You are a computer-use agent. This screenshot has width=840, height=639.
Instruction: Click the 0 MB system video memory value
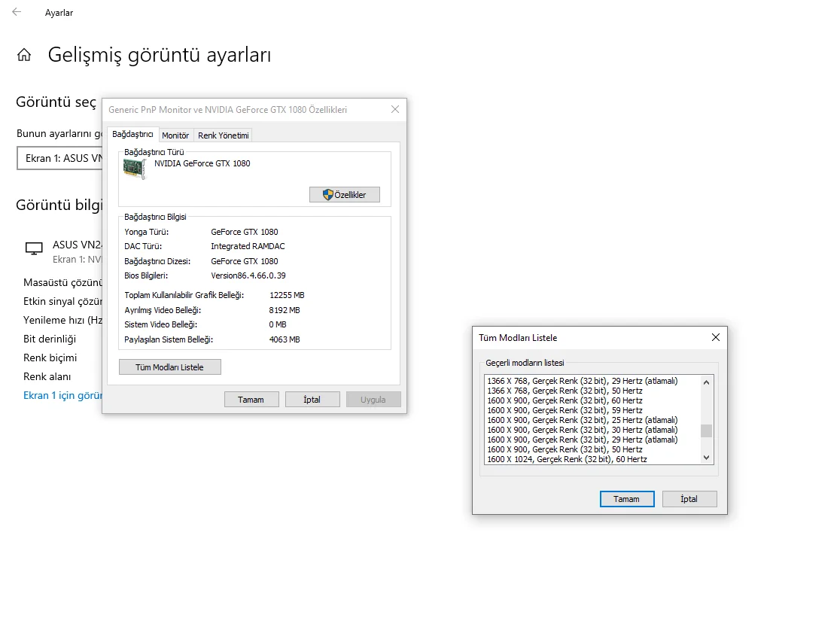278,324
